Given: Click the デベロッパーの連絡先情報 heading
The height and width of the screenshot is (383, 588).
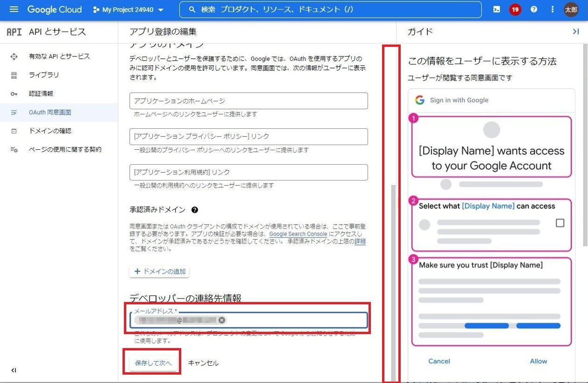Looking at the screenshot, I should [185, 298].
